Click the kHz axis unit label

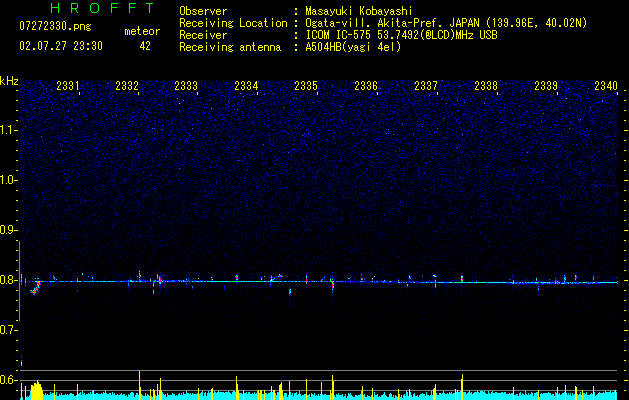pos(9,81)
